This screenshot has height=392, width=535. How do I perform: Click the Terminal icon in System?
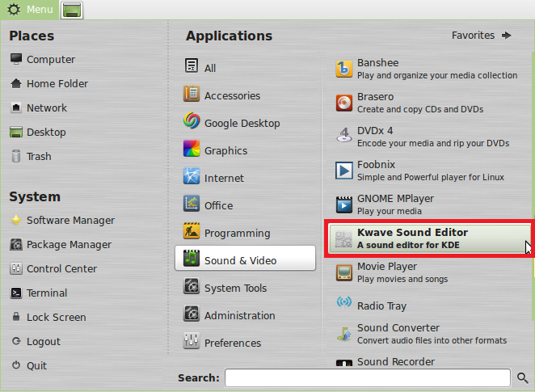click(16, 293)
